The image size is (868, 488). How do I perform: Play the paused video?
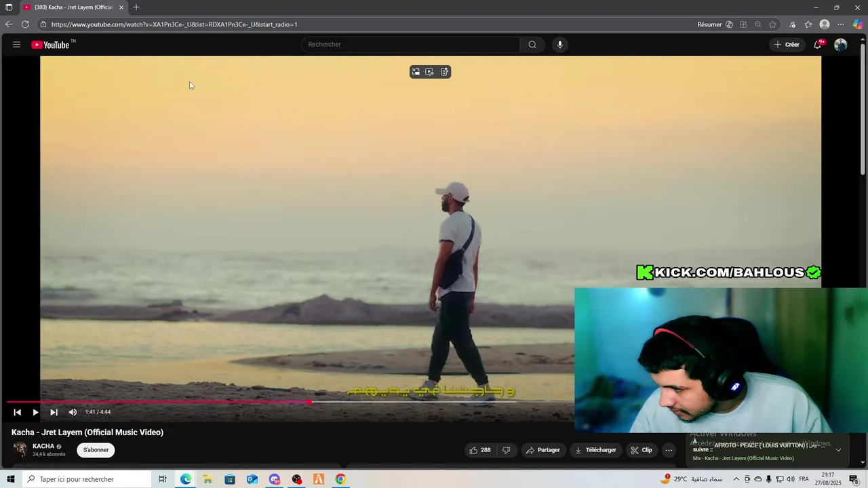pyautogui.click(x=35, y=412)
